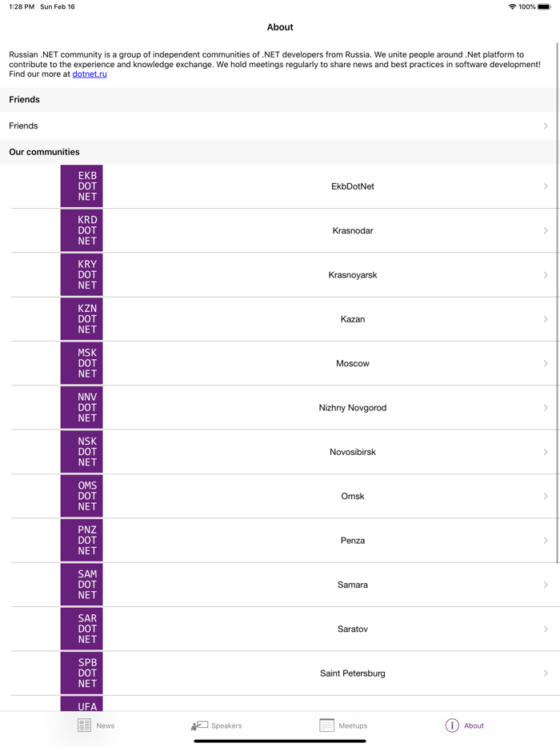Open the Speakers tab icon

(199, 725)
